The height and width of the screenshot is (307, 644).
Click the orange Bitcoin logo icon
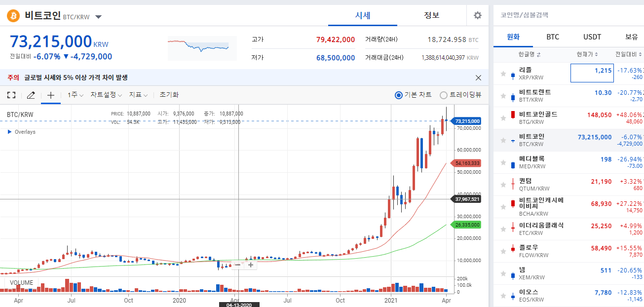coord(13,16)
